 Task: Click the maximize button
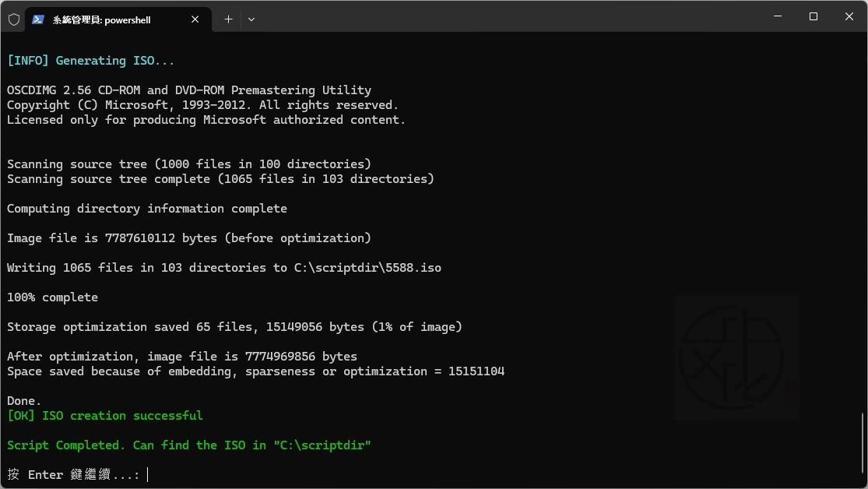813,16
